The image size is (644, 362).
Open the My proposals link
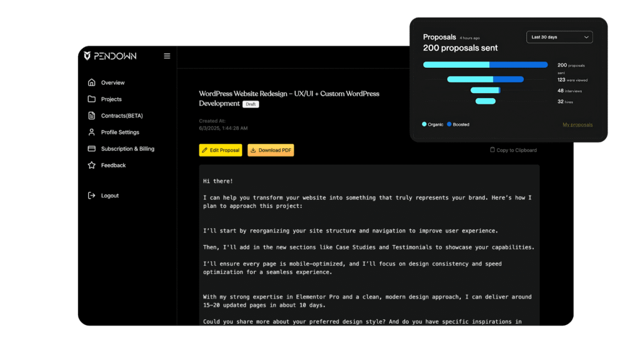[577, 124]
